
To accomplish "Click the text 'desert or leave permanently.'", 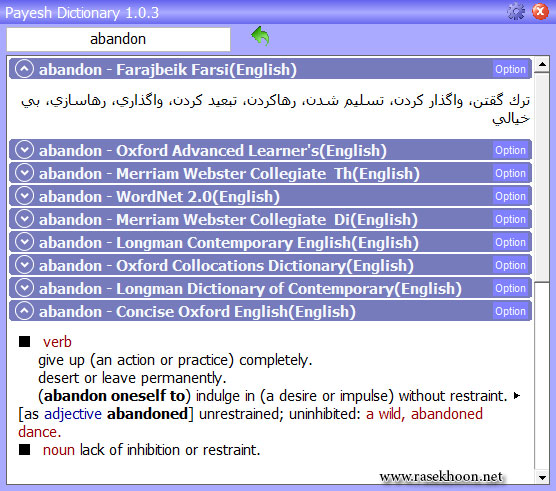I will tap(132, 378).
